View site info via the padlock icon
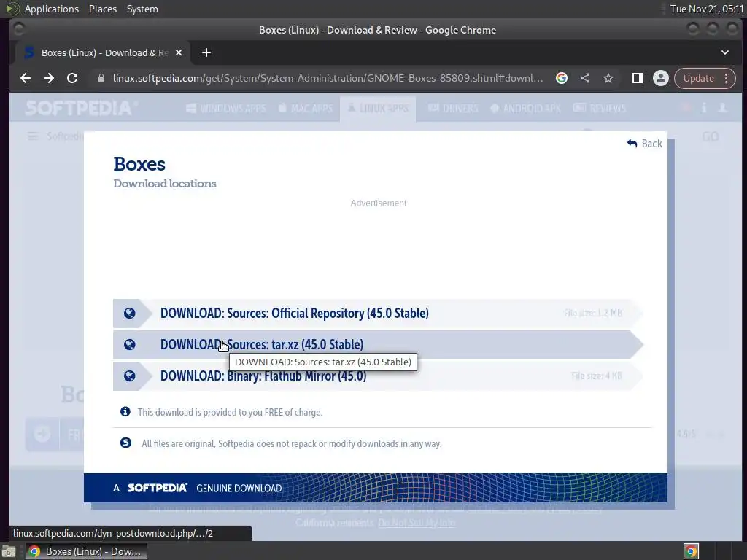The image size is (747, 560). tap(101, 78)
